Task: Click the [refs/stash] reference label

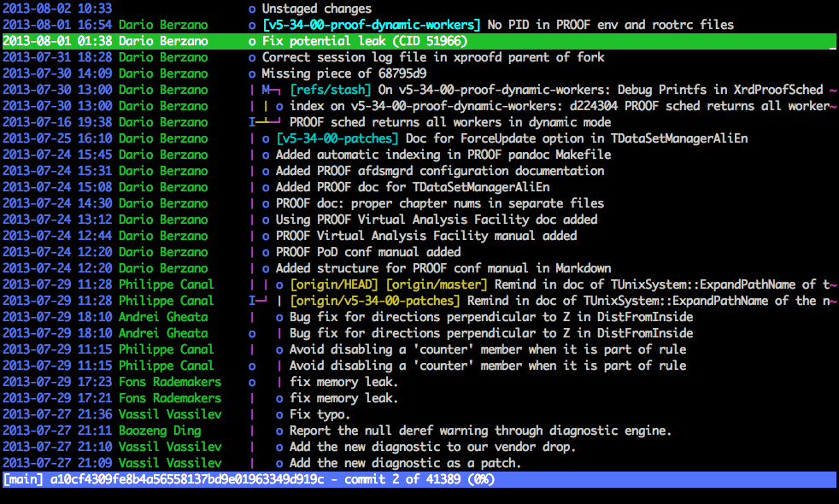Action: (330, 90)
